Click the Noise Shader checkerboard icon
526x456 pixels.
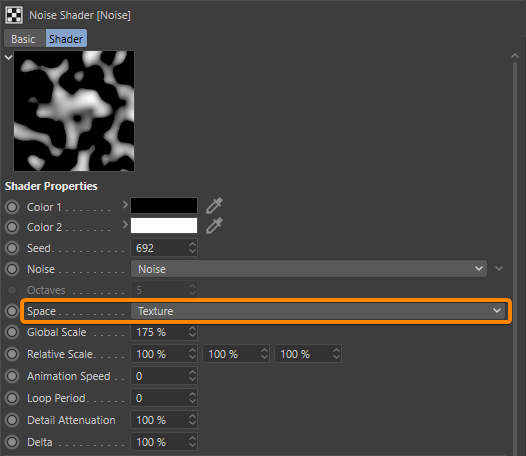14,15
